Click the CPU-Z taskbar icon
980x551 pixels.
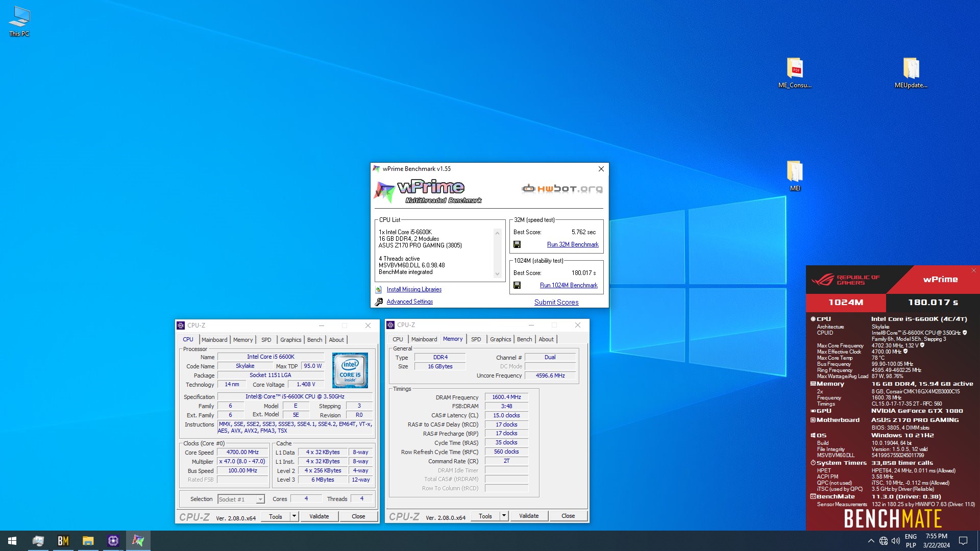click(113, 541)
